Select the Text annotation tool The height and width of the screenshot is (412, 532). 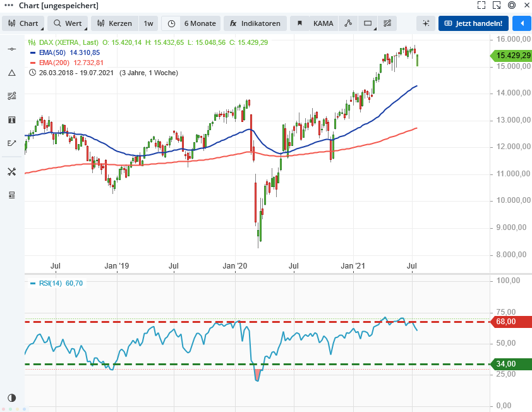[x=11, y=119]
